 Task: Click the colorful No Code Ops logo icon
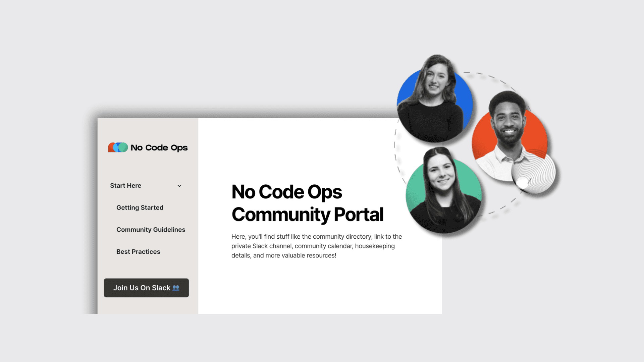click(118, 147)
